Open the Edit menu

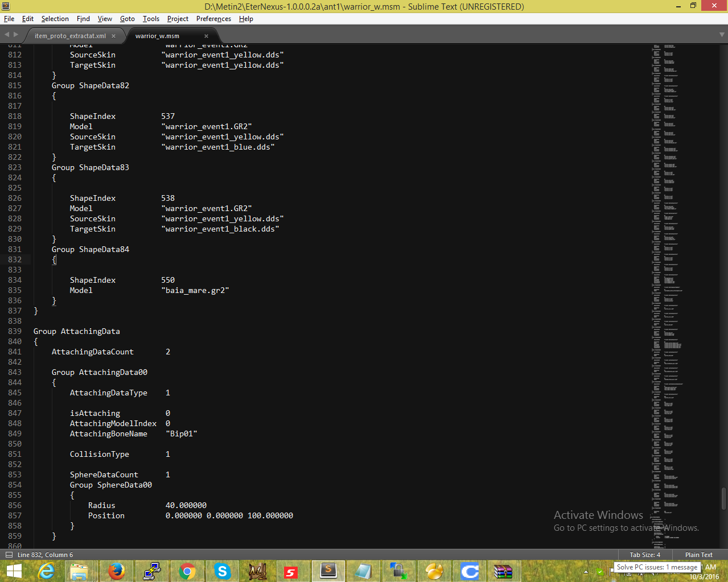(28, 19)
